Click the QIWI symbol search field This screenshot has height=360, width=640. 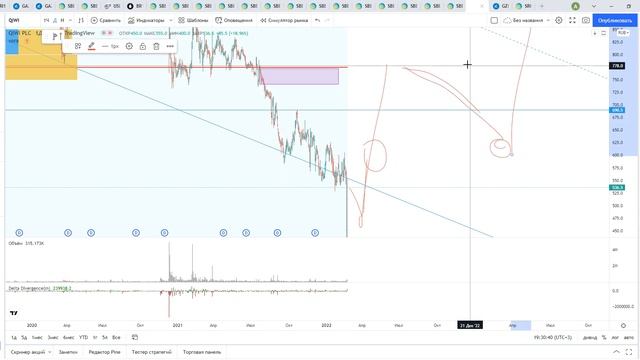[x=22, y=20]
